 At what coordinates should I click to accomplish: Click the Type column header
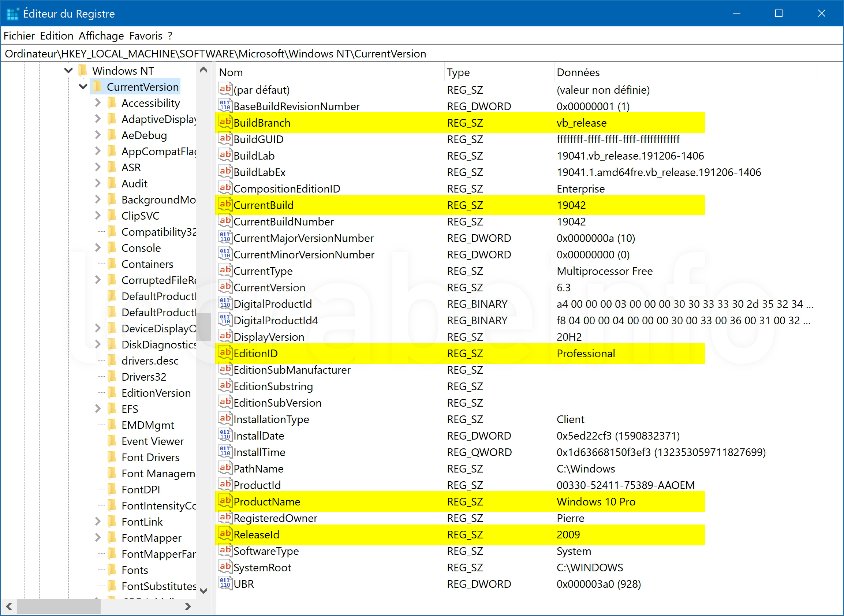[499, 72]
